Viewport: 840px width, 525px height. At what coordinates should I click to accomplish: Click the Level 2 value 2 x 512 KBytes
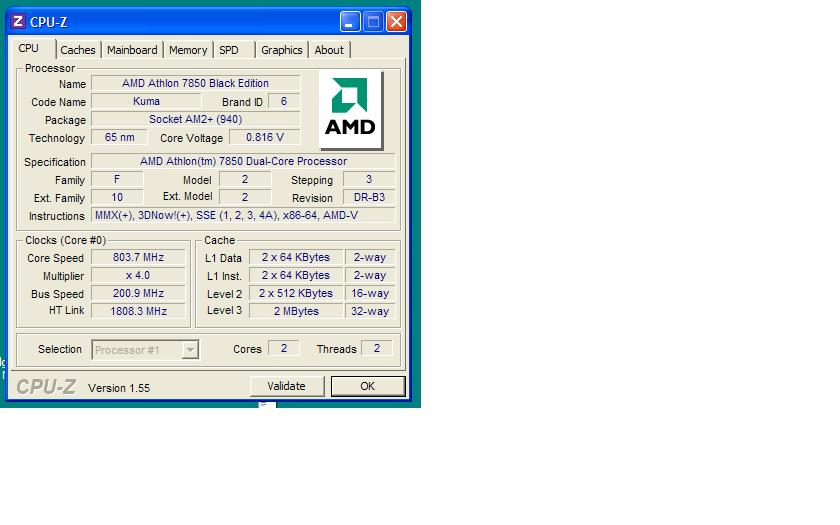coord(296,293)
